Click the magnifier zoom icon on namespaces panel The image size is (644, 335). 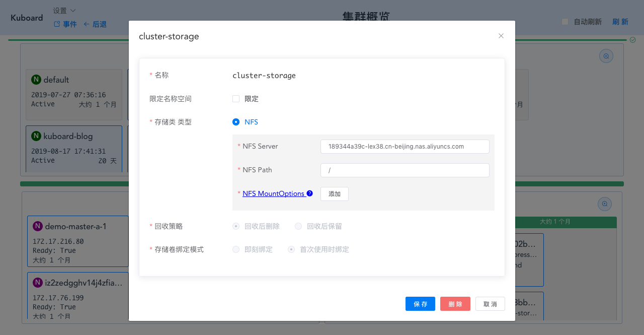[x=606, y=55]
